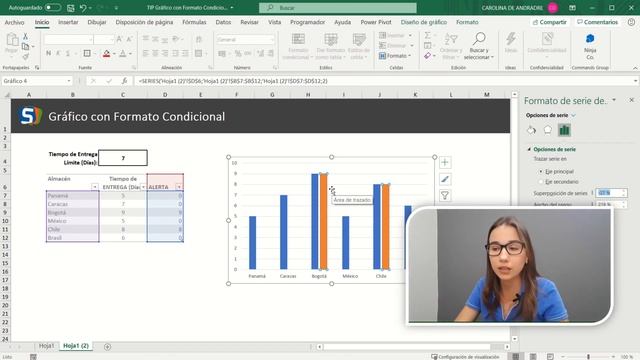The width and height of the screenshot is (640, 360).
Task: Open Conditional Formatting in ribbon
Action: (298, 46)
